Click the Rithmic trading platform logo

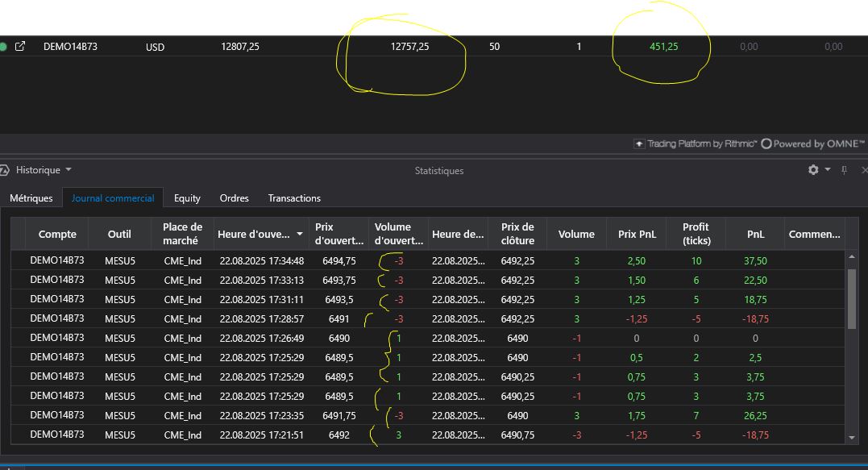696,144
